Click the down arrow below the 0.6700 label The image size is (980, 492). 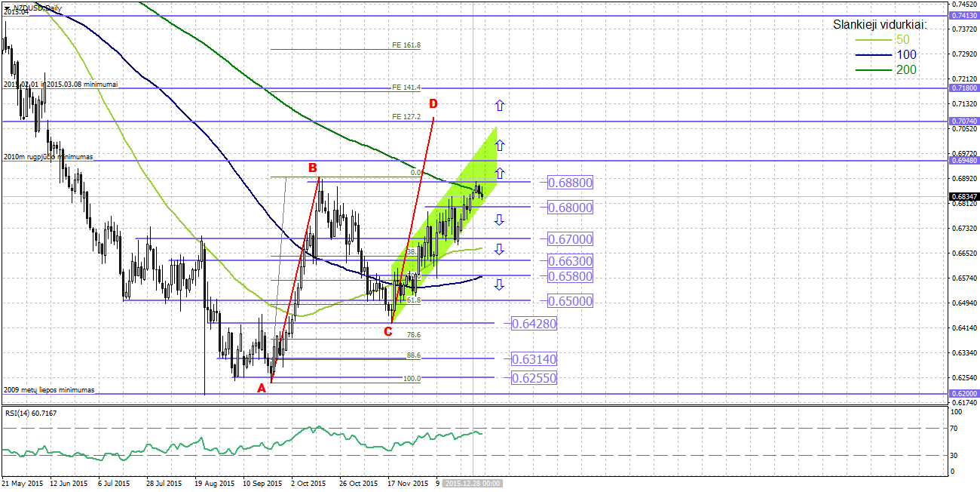pyautogui.click(x=499, y=249)
